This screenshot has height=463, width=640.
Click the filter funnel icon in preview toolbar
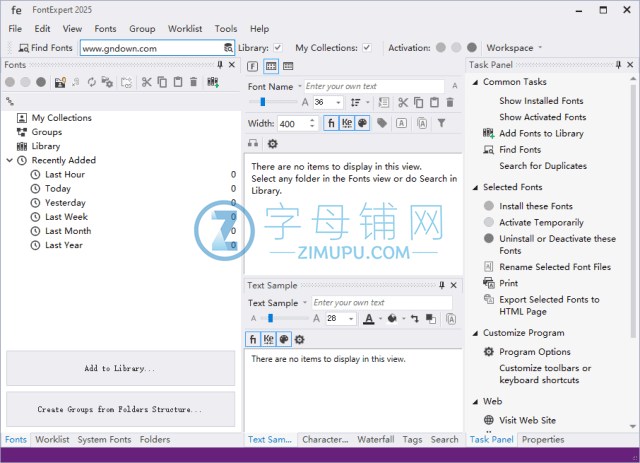tap(441, 123)
